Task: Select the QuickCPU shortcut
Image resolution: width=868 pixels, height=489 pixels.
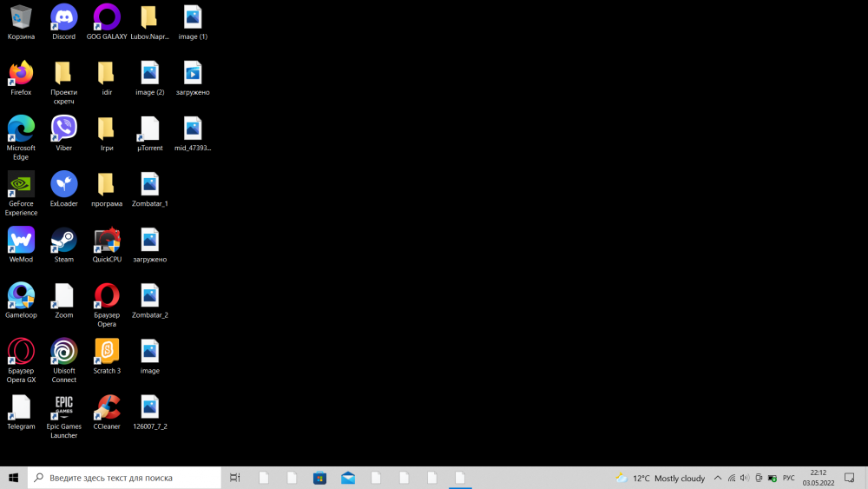Action: pyautogui.click(x=107, y=245)
